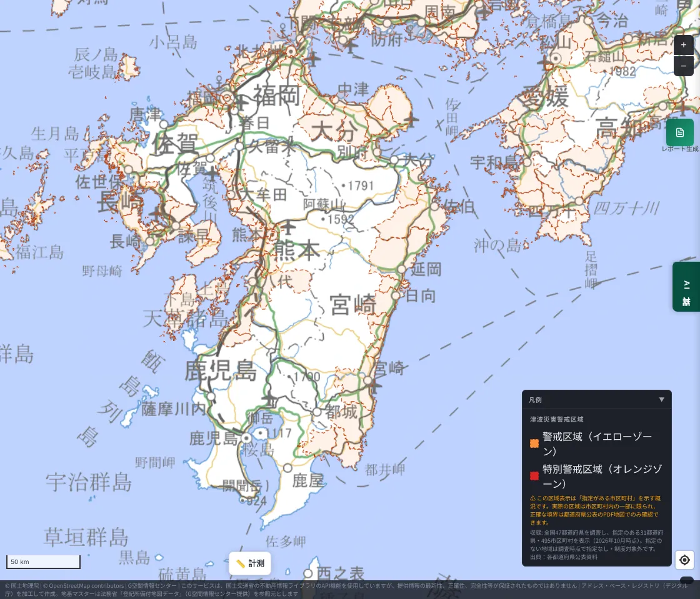
Task: Click the 都城 city label
Action: (341, 411)
